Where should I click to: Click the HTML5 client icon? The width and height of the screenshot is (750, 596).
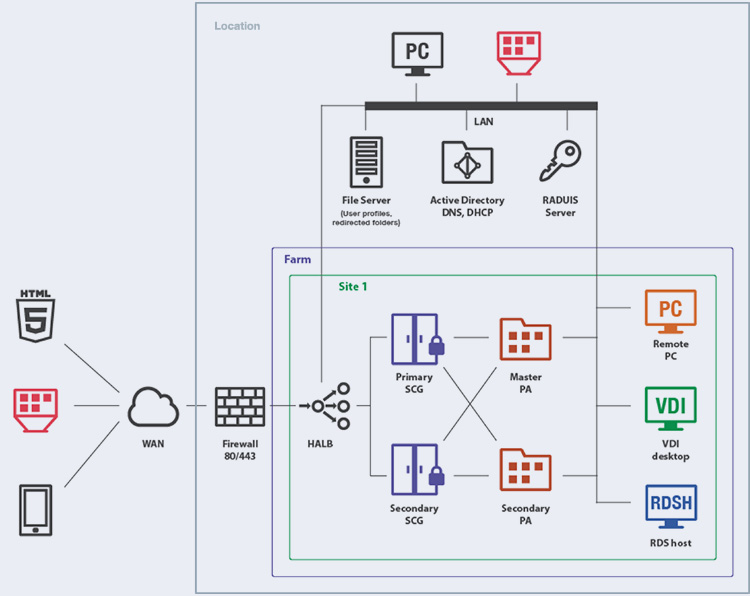point(36,316)
